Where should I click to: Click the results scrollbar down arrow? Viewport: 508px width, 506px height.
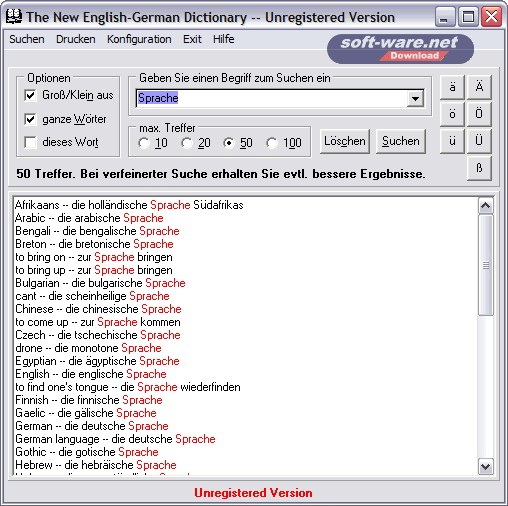(x=486, y=466)
